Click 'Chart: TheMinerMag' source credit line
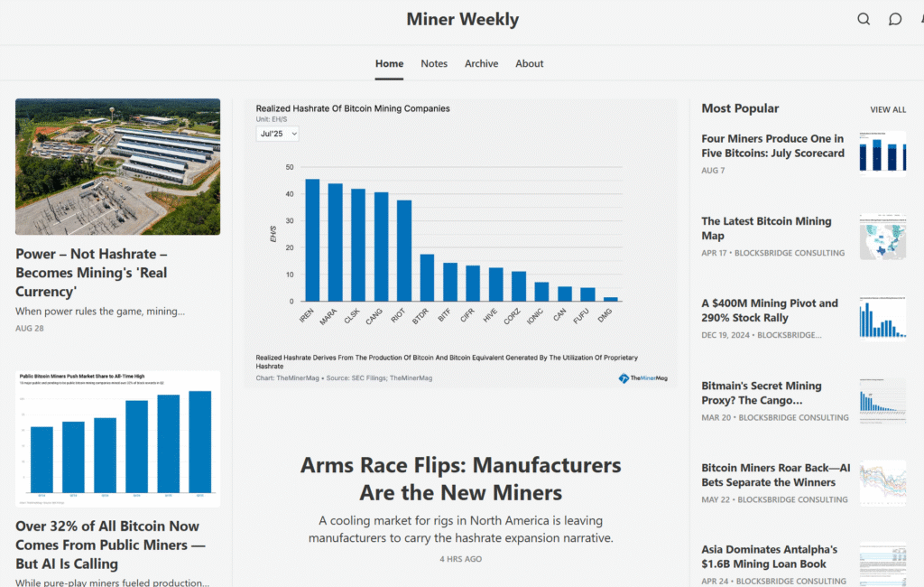The height and width of the screenshot is (587, 924). (344, 378)
